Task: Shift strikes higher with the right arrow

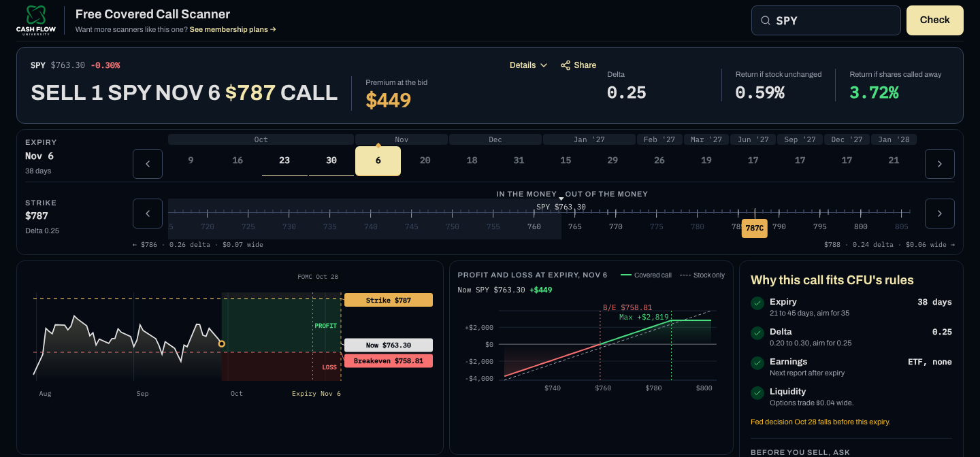Action: (x=940, y=214)
